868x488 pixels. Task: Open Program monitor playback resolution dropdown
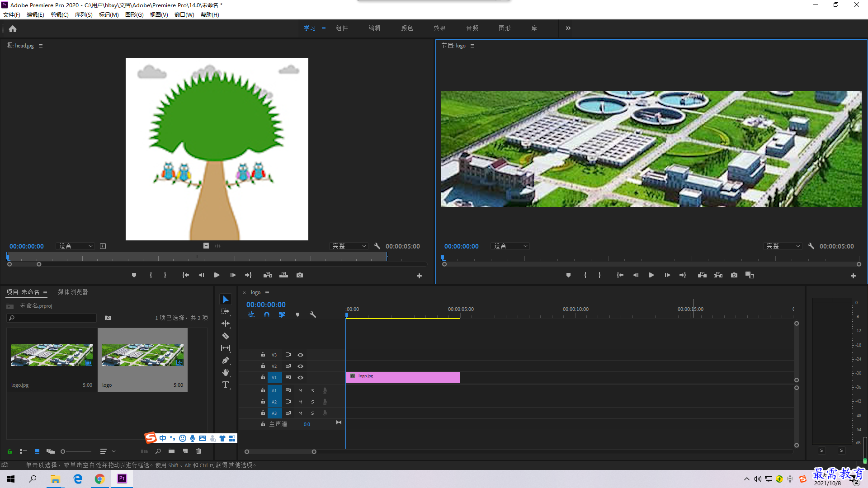783,246
